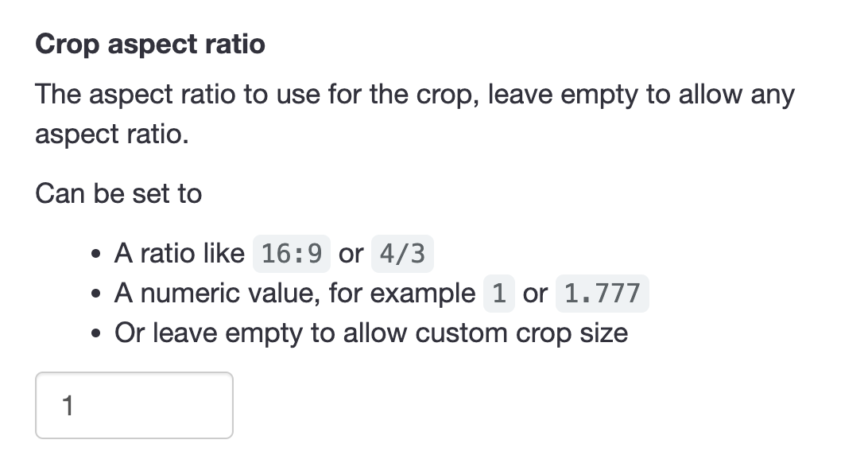This screenshot has width=868, height=471.
Task: Click the Crop aspect ratio heading
Action: 149,44
